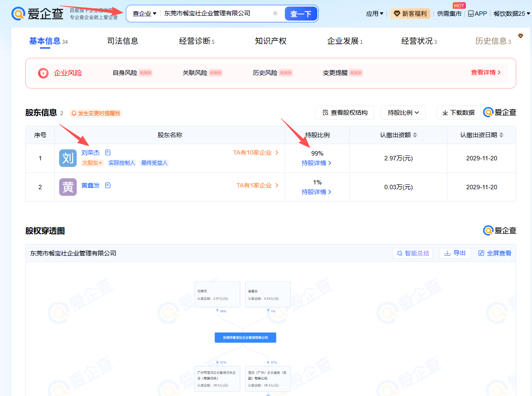Open the 供需集市 link
Image resolution: width=532 pixels, height=396 pixels.
pyautogui.click(x=449, y=14)
